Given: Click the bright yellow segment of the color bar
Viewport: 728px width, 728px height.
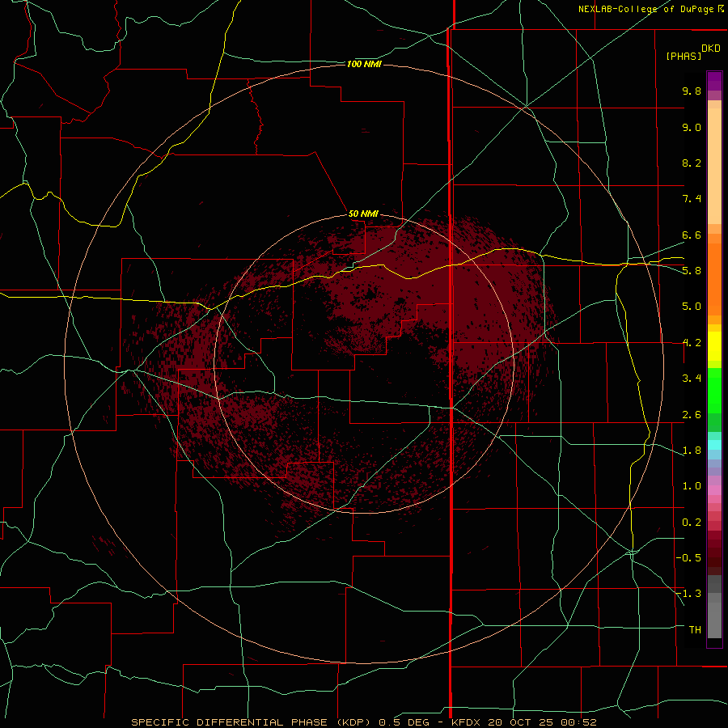Looking at the screenshot, I should pos(714,346).
